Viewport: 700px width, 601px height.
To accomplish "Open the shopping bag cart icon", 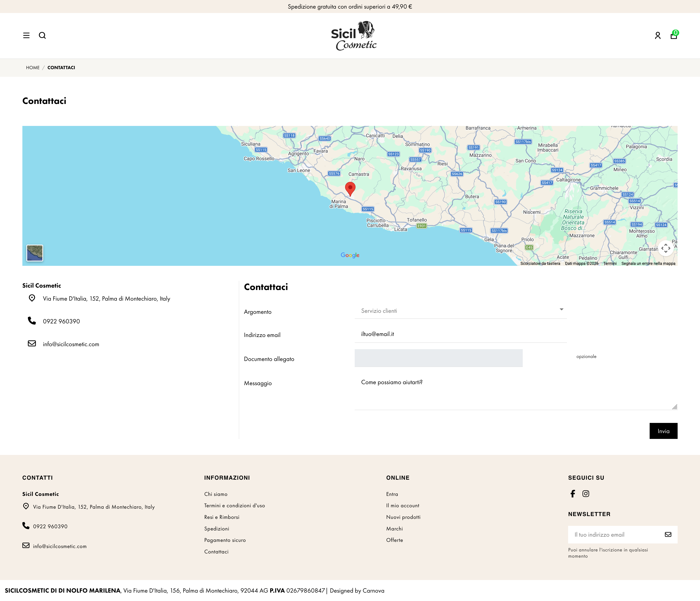I will 674,35.
